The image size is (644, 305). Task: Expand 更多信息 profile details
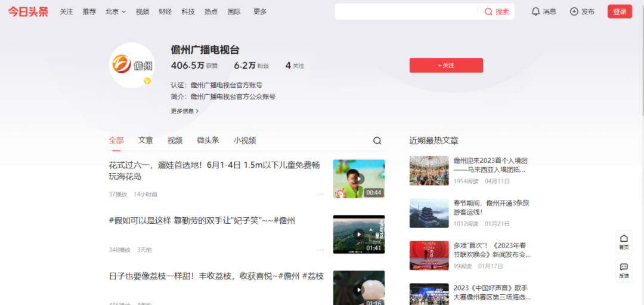(x=185, y=110)
